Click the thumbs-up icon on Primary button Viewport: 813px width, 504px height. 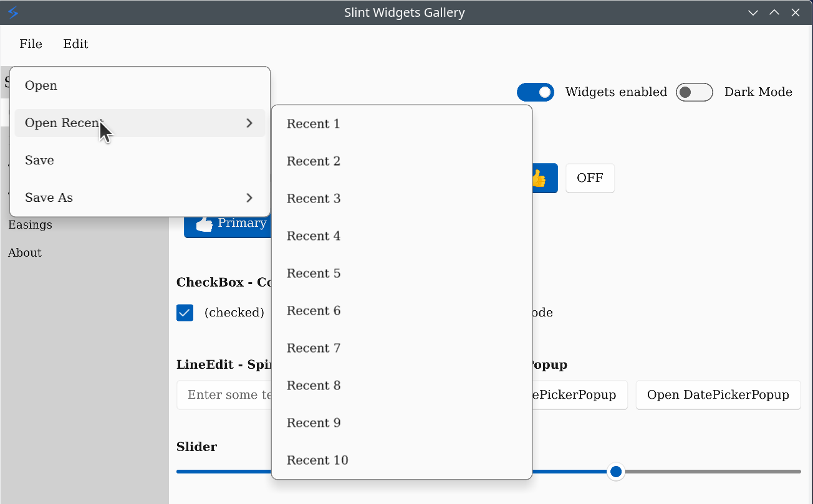click(x=204, y=224)
